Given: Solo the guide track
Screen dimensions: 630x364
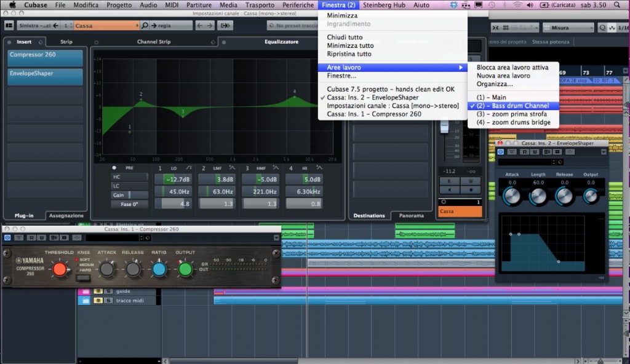Looking at the screenshot, I should [108, 291].
